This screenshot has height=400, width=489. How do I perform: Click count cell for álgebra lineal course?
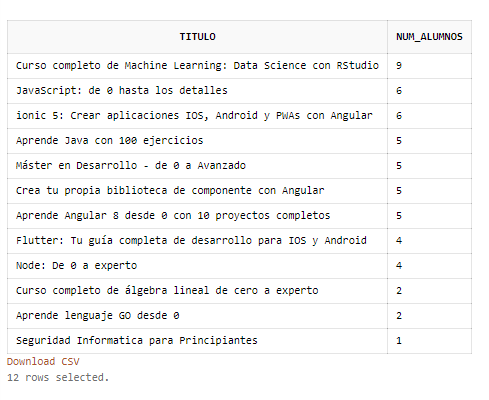[x=429, y=291]
